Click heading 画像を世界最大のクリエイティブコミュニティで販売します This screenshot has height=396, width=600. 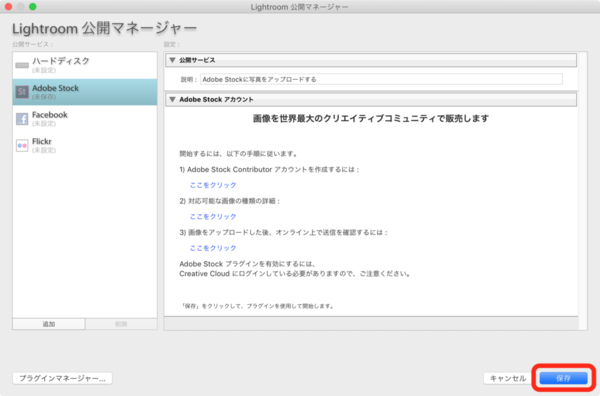coord(371,119)
